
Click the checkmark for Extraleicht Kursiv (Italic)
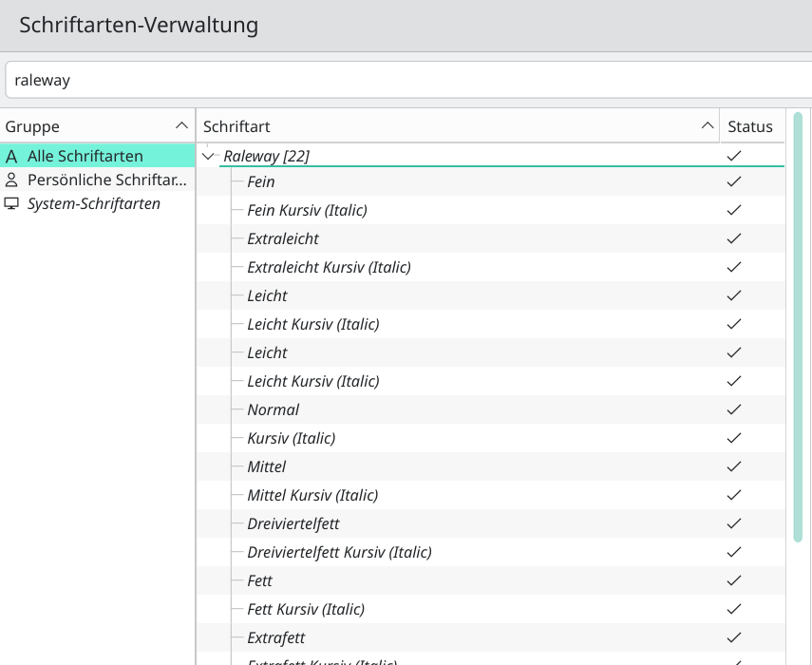pyautogui.click(x=734, y=267)
